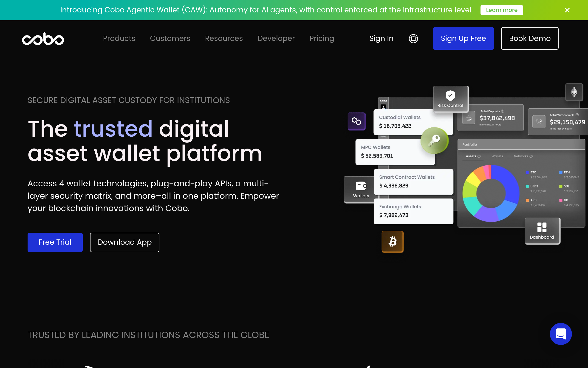The image size is (588, 368).
Task: Click the $37,842,498 deposits value
Action: click(497, 118)
